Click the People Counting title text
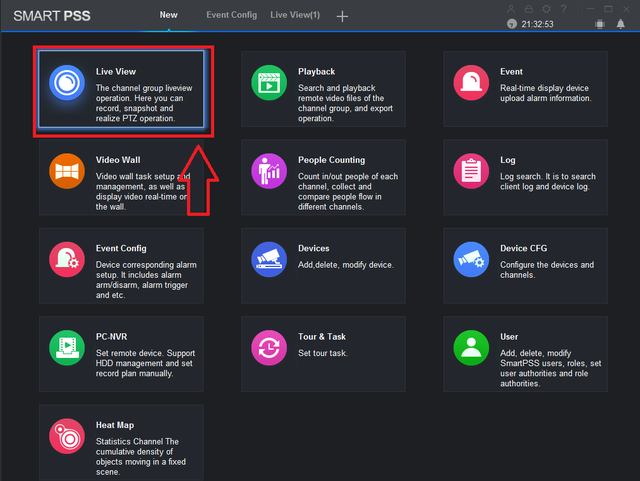 tap(331, 160)
